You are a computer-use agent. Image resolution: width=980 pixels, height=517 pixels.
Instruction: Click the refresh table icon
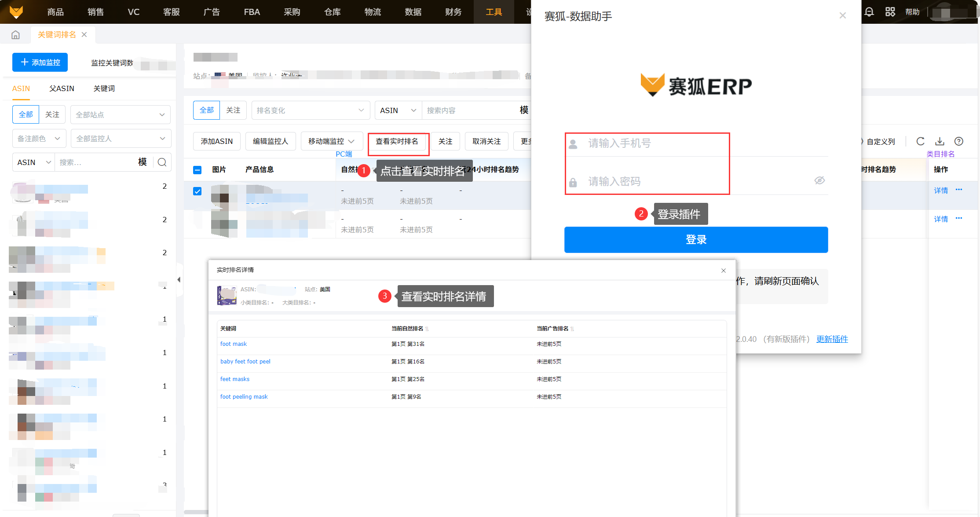(x=920, y=141)
